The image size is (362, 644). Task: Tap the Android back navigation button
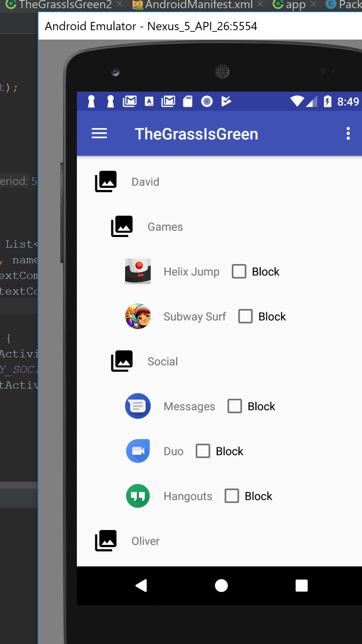[x=141, y=586]
